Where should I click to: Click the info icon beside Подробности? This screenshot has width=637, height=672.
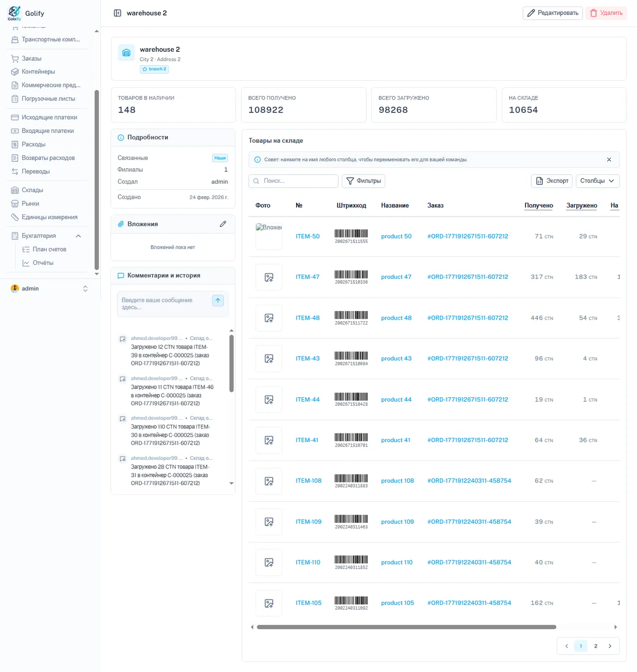pyautogui.click(x=120, y=137)
